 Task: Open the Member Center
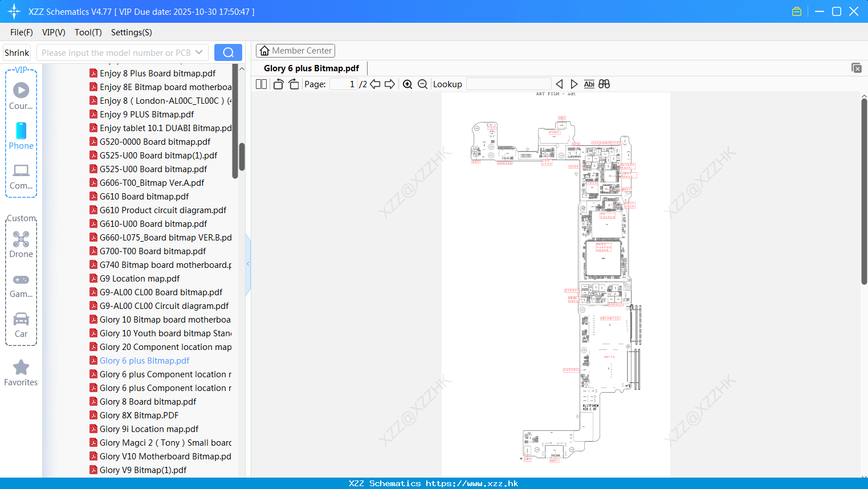(x=295, y=51)
